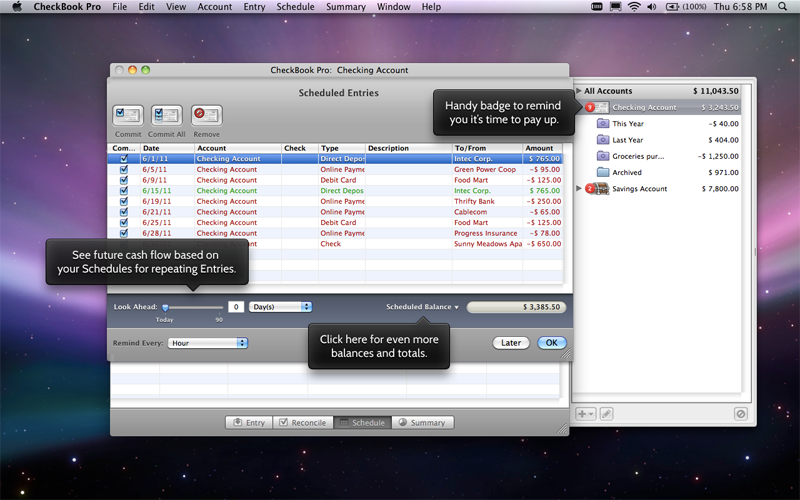Click the edit pencil button below accounts
Viewport: 800px width, 500px height.
(x=606, y=414)
